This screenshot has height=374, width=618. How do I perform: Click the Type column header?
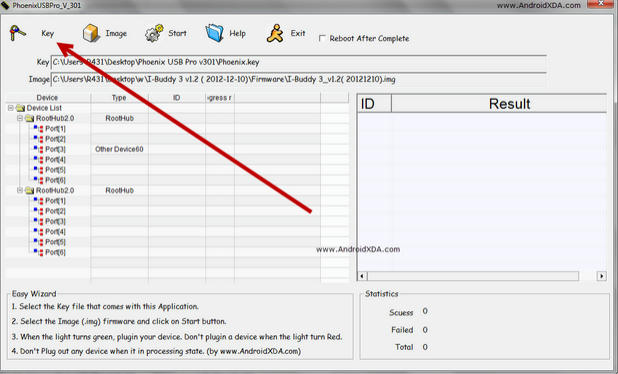tap(119, 98)
